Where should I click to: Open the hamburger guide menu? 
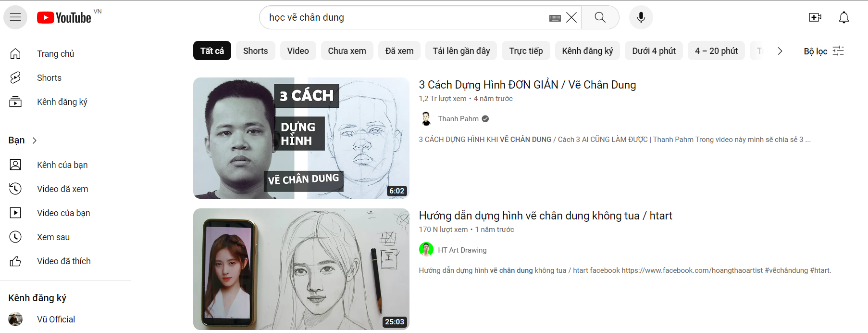pyautogui.click(x=15, y=17)
